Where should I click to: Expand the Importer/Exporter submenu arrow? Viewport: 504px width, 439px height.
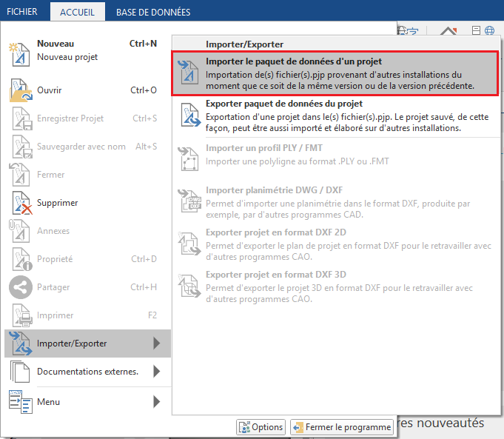coord(157,344)
